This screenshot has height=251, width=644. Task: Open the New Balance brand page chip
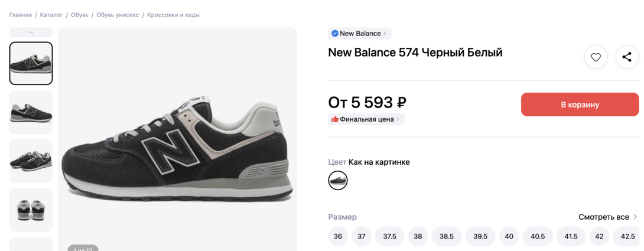point(360,34)
